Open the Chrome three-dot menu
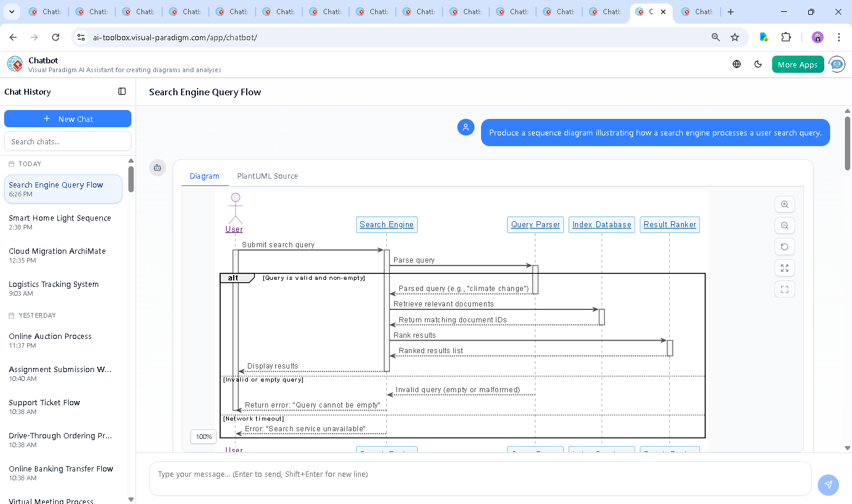Image resolution: width=852 pixels, height=504 pixels. pyautogui.click(x=838, y=37)
